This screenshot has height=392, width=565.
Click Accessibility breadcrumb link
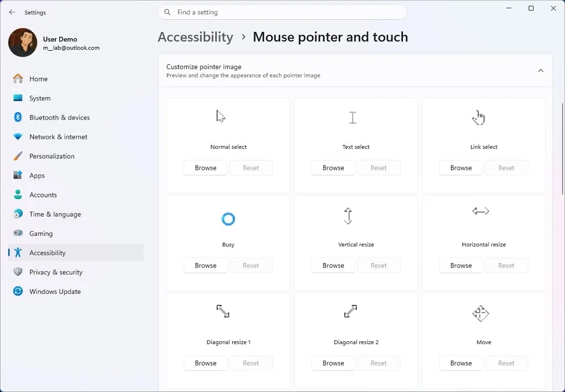195,37
